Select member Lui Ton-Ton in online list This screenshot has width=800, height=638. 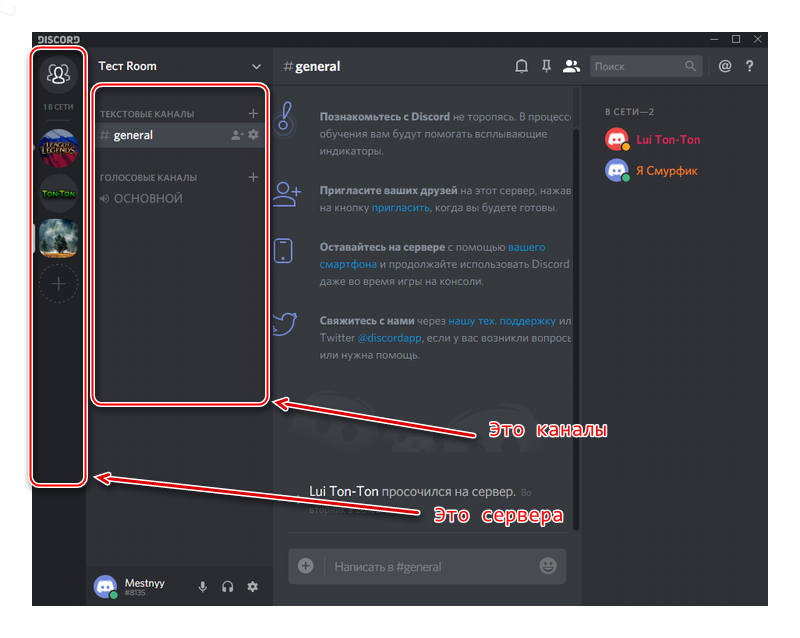click(x=668, y=140)
